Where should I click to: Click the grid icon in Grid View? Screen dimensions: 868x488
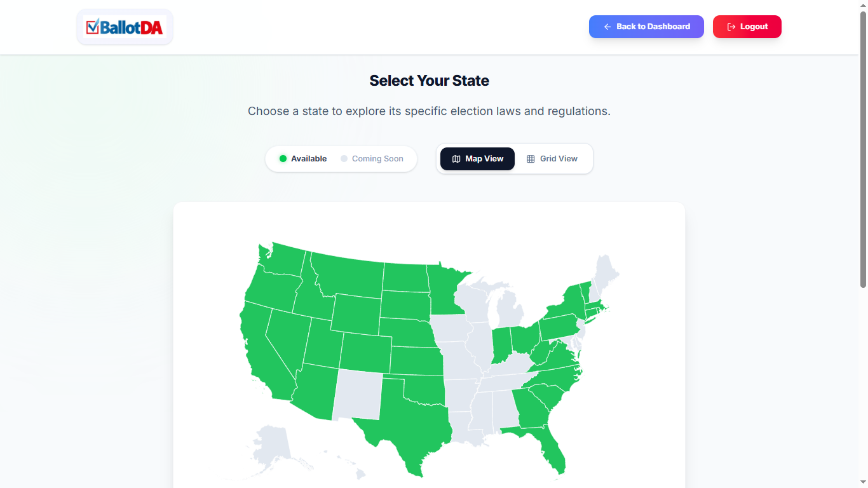click(x=531, y=159)
